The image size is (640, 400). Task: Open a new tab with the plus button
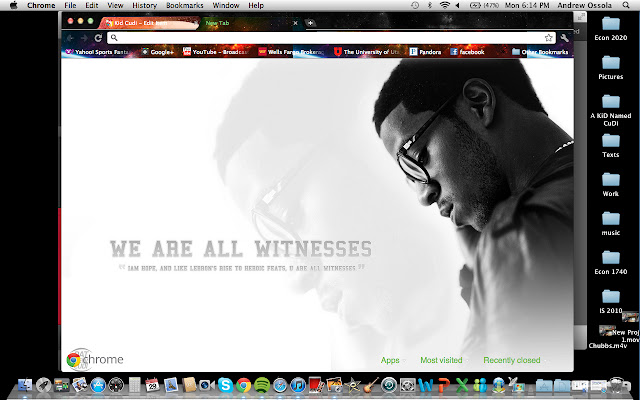click(x=310, y=23)
